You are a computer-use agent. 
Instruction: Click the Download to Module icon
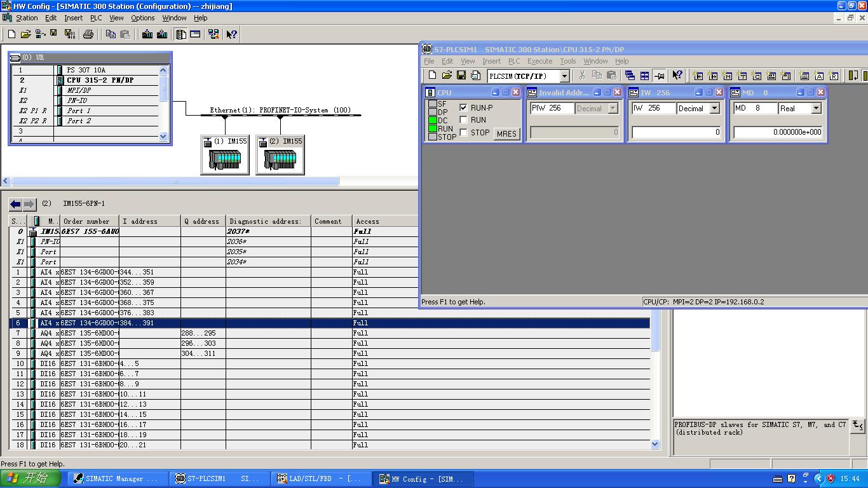point(147,34)
